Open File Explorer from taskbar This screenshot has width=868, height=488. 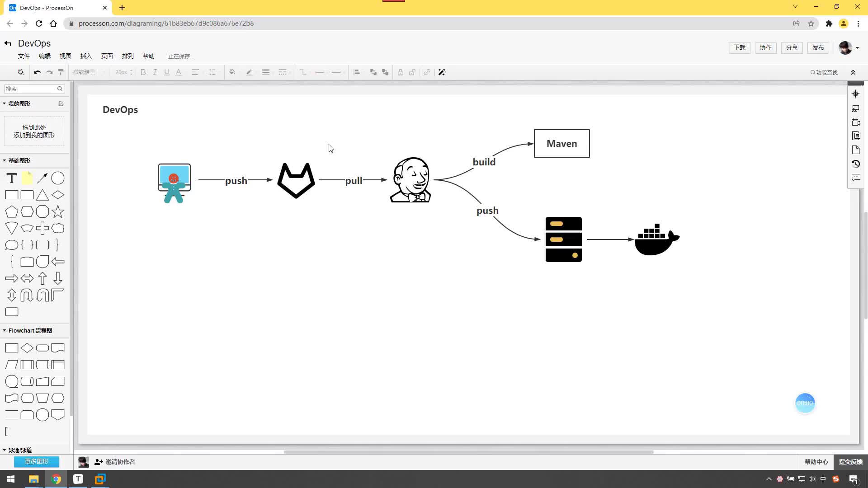point(33,479)
